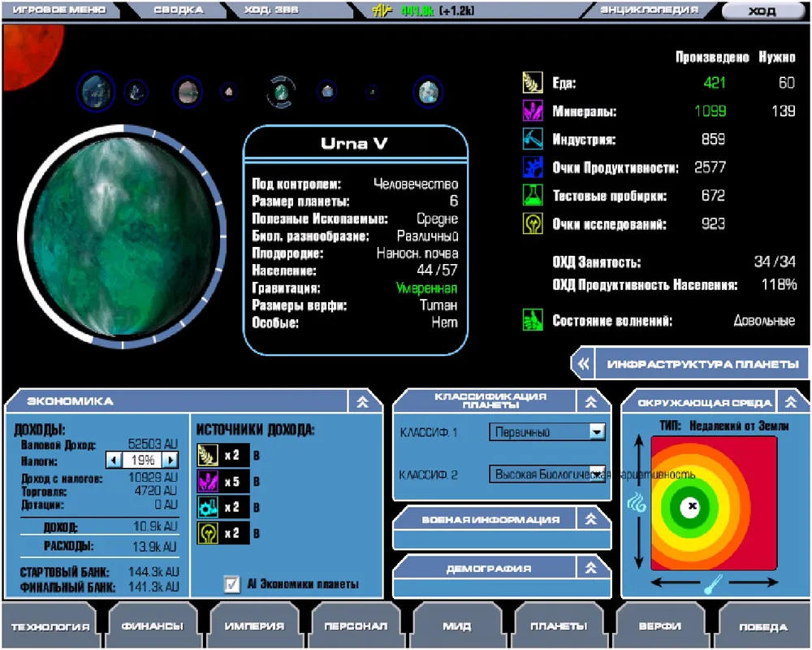Open the Классиф. 2 dropdown
The image size is (812, 650).
point(597,474)
